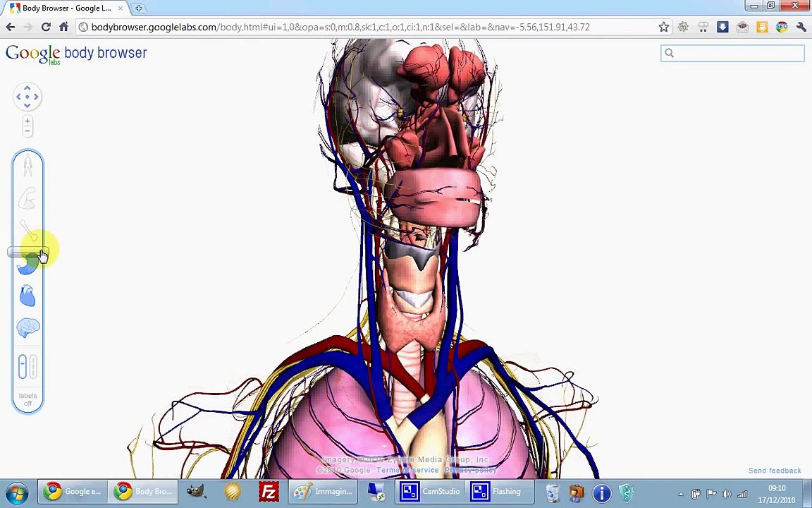Open a new tab with plus button
This screenshot has height=508, width=812.
coord(139,8)
